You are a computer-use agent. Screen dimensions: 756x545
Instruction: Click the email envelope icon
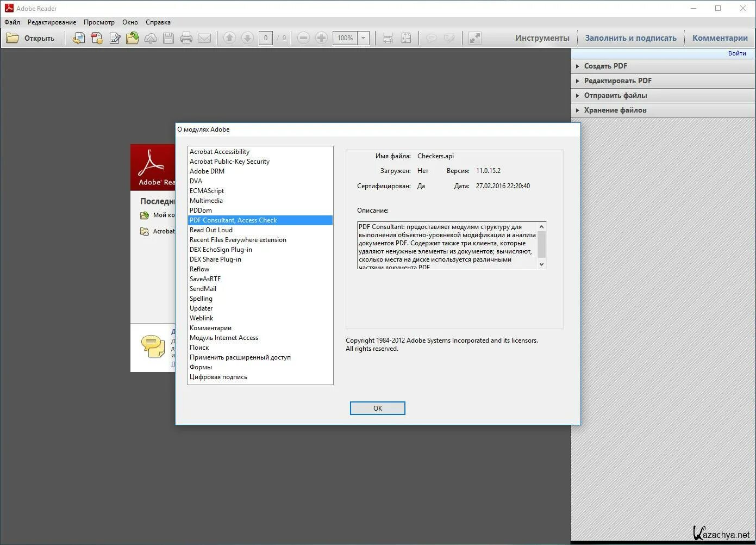[x=204, y=38]
